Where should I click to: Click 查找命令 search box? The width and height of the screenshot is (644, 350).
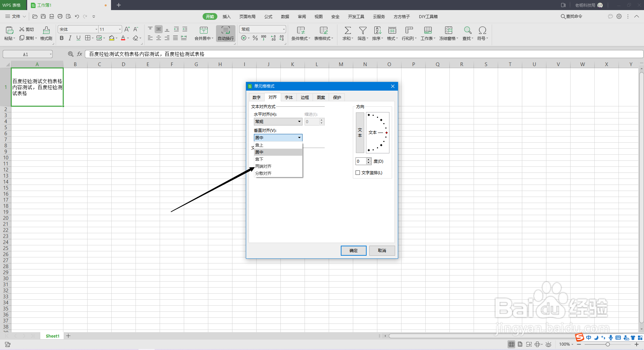click(572, 16)
